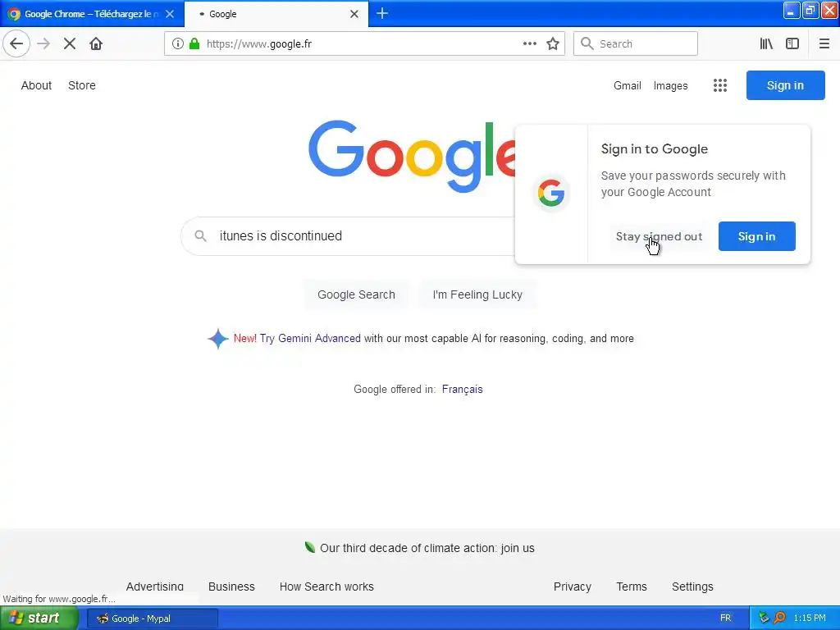
Task: Open the Library bookmarks icon
Action: (767, 44)
